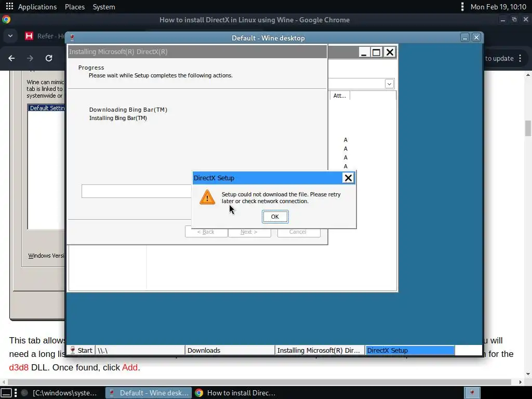
Task: Open How to install Direc... Chrome task
Action: (x=236, y=393)
